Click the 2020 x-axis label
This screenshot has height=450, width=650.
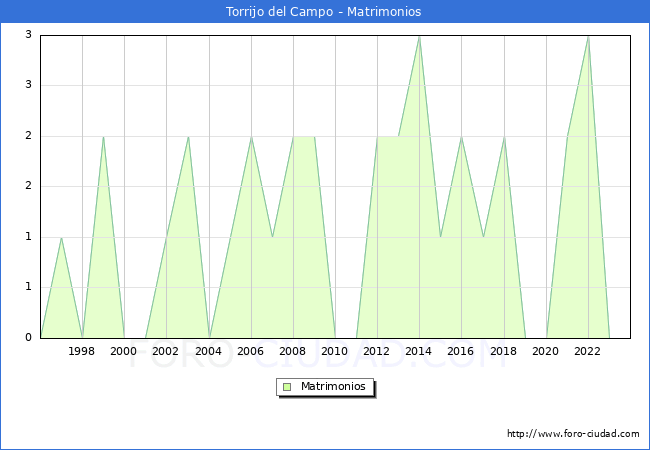click(x=546, y=351)
